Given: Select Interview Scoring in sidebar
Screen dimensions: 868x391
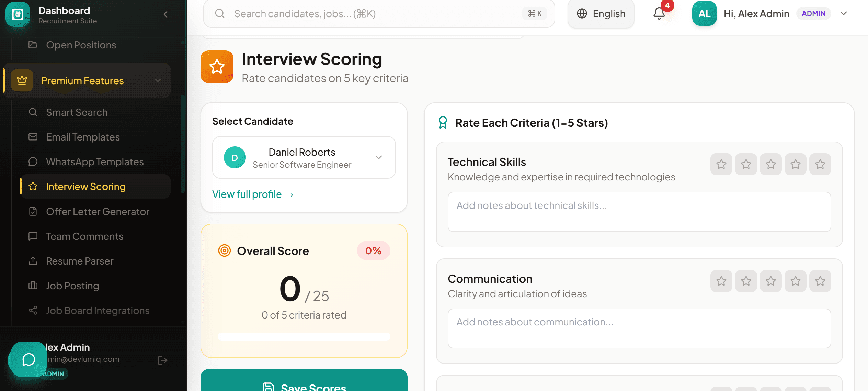Looking at the screenshot, I should 95,187.
